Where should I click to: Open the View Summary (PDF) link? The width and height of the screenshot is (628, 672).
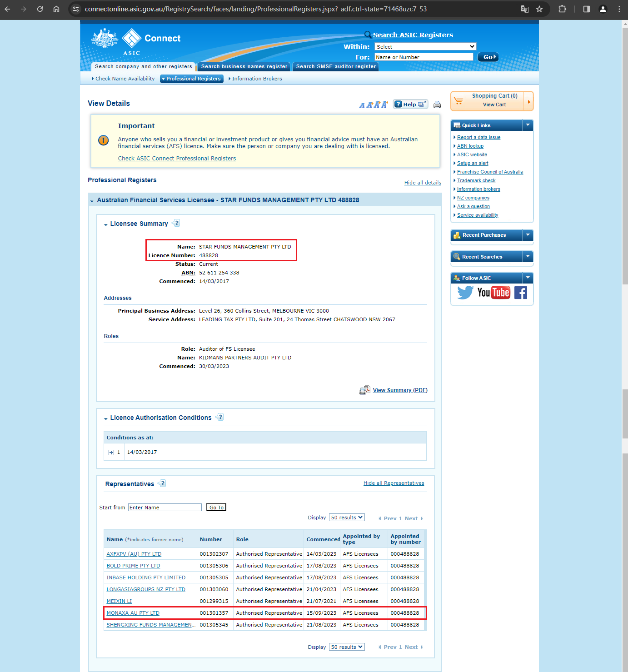[400, 390]
